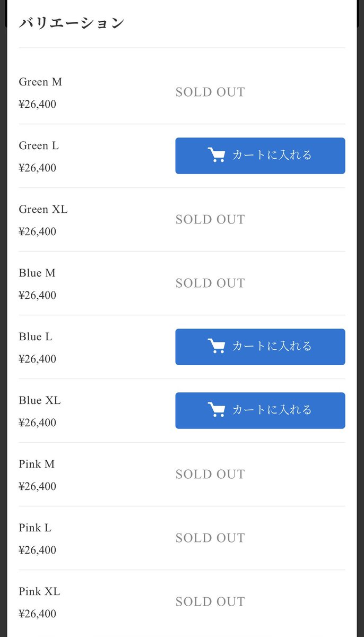Add Green L via its カートに入れる text

[272, 155]
